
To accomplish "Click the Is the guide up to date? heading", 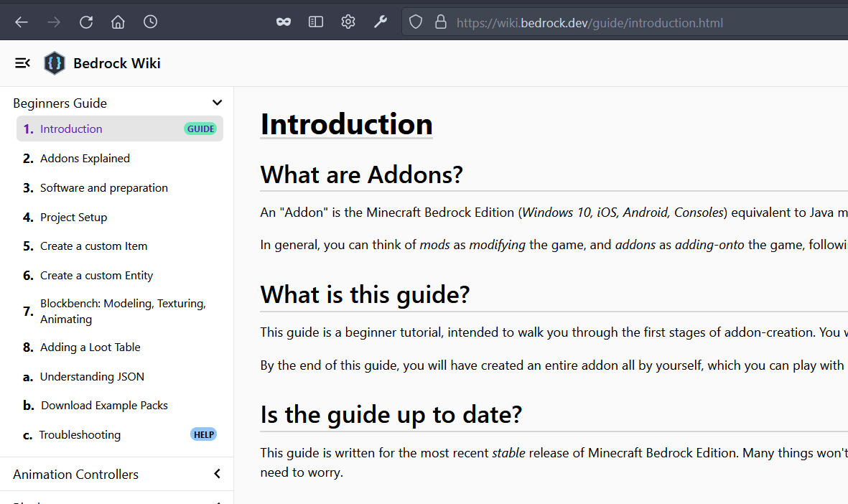I will point(391,415).
